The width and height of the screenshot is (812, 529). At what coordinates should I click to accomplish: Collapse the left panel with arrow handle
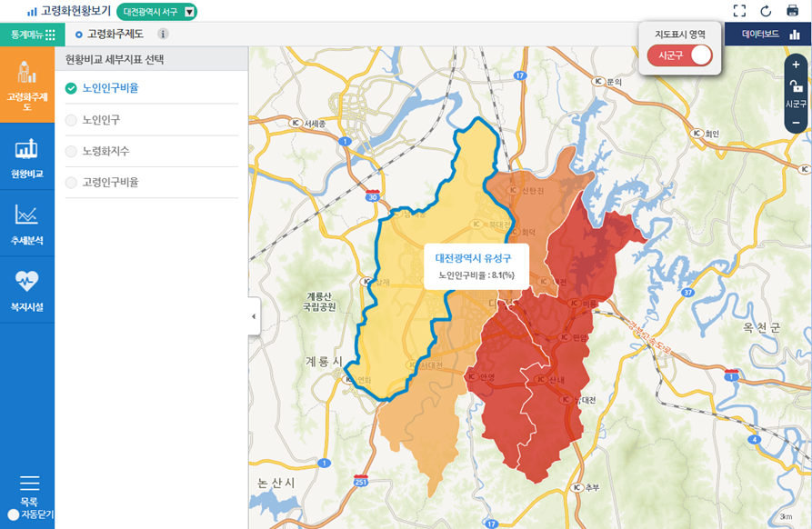pos(254,316)
